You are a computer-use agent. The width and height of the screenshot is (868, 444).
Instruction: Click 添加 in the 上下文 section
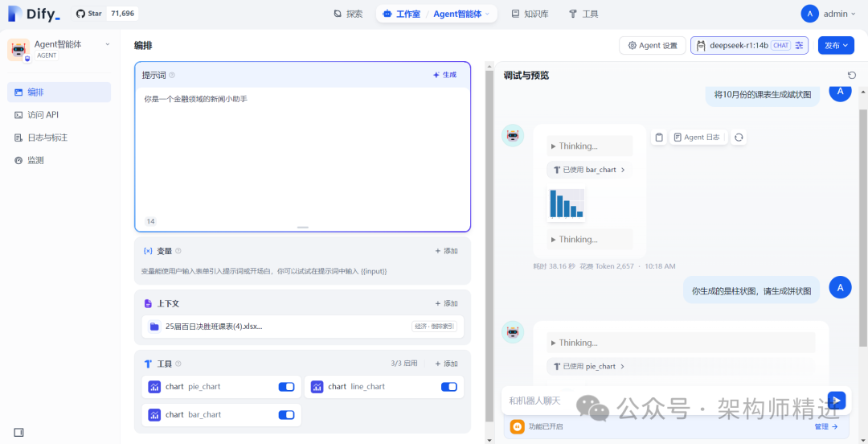[446, 304]
